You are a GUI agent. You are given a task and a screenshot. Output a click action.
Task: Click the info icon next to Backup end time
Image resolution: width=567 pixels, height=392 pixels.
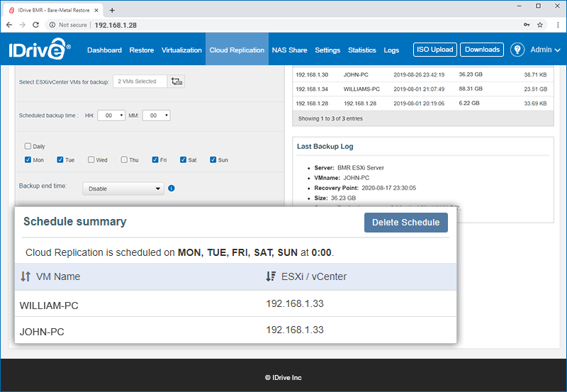[x=172, y=188]
